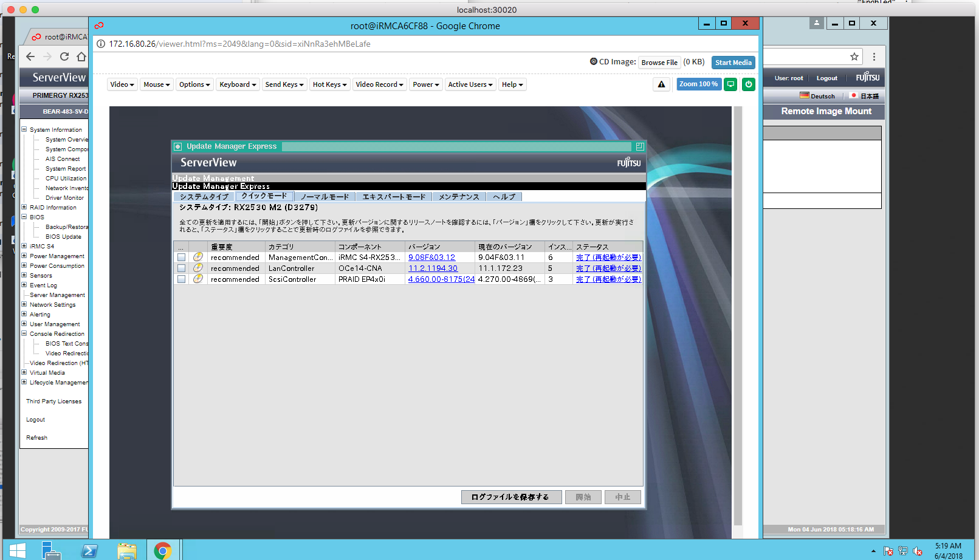This screenshot has width=979, height=560.
Task: Click the severity icon in ScsiController row
Action: click(198, 279)
